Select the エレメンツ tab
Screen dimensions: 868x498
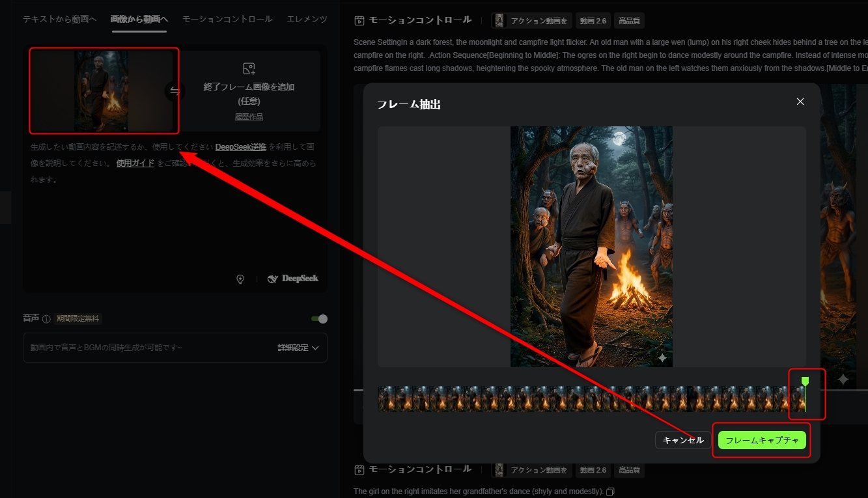(307, 20)
